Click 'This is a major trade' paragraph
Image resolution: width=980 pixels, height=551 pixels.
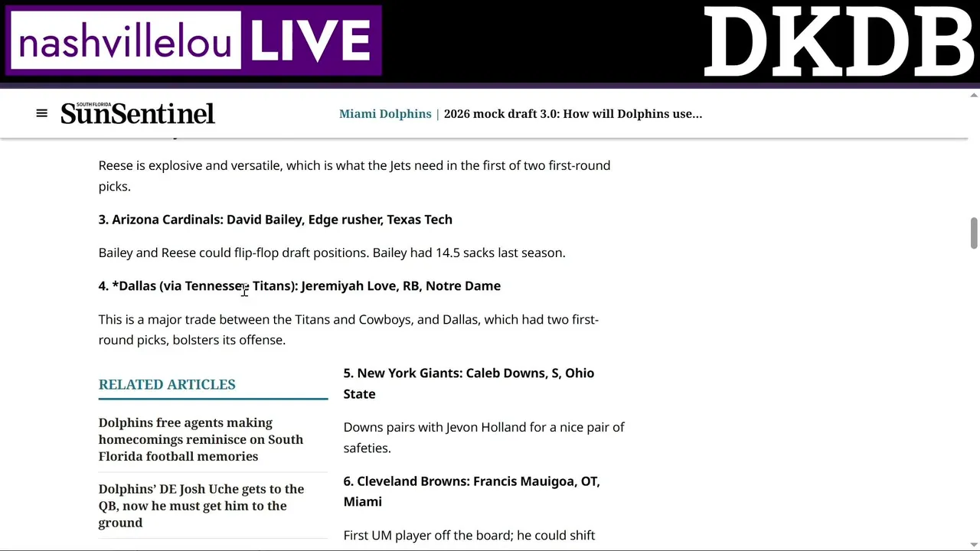click(x=348, y=330)
